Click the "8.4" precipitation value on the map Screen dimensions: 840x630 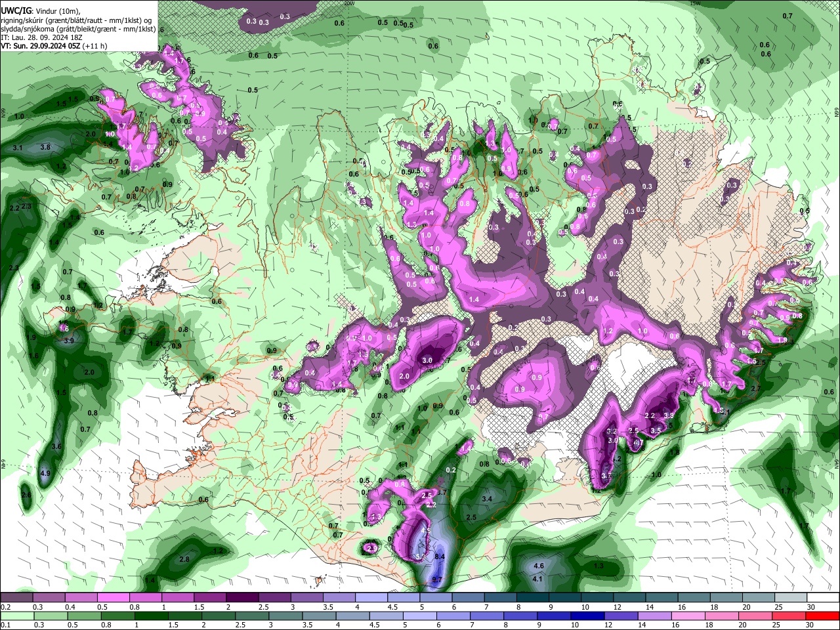coord(440,557)
